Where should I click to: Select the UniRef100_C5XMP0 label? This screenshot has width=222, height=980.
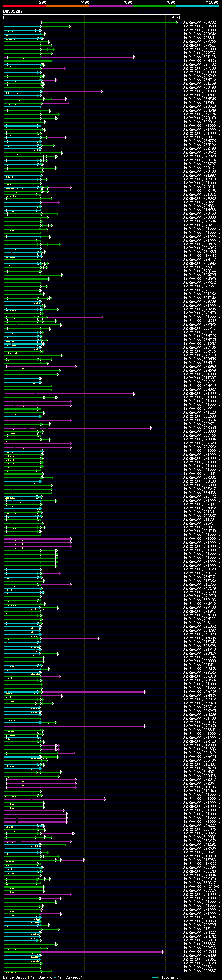click(199, 634)
